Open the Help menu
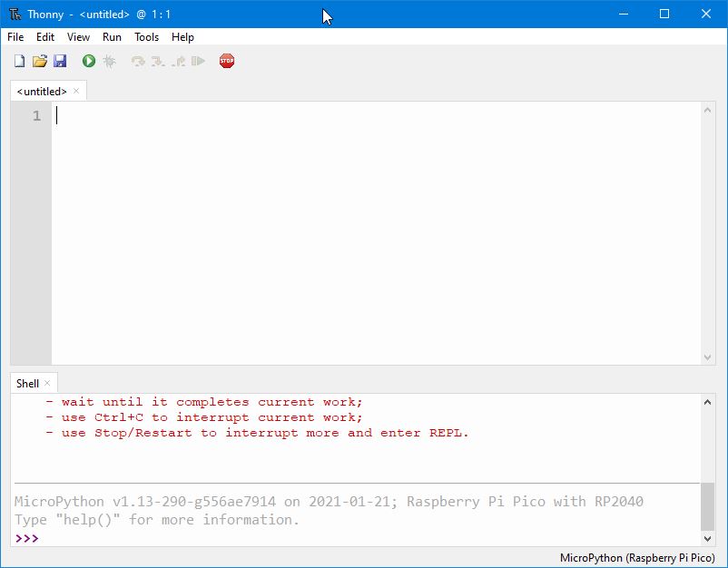728x568 pixels. (x=182, y=37)
